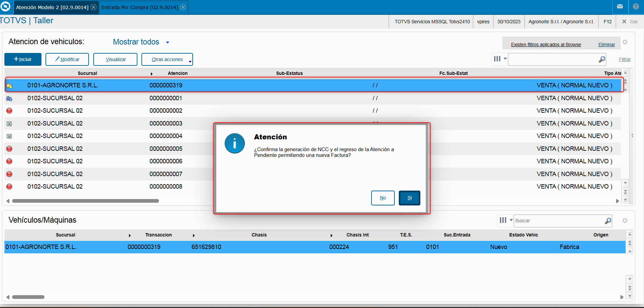The height and width of the screenshot is (308, 644).
Task: Click the magnifier icon in browse search field
Action: (602, 59)
